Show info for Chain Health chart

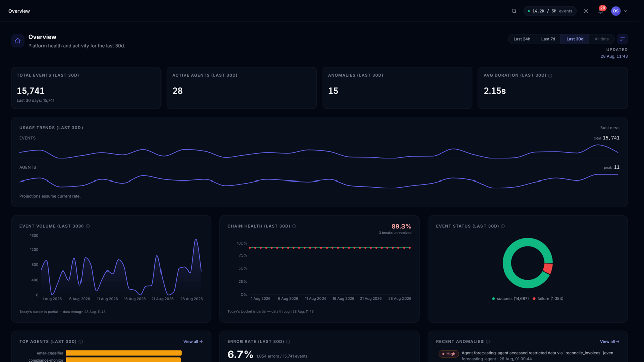pyautogui.click(x=294, y=226)
